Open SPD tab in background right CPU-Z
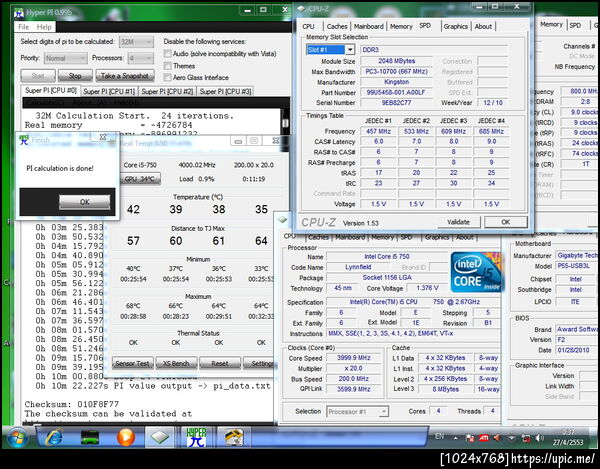This screenshot has height=469, width=600. pos(575,25)
